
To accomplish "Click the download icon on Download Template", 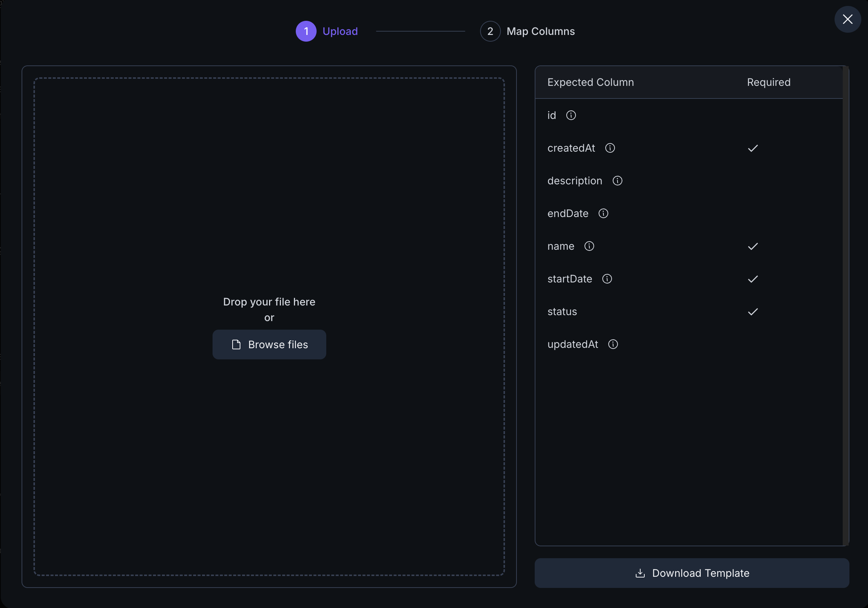I will [x=640, y=573].
